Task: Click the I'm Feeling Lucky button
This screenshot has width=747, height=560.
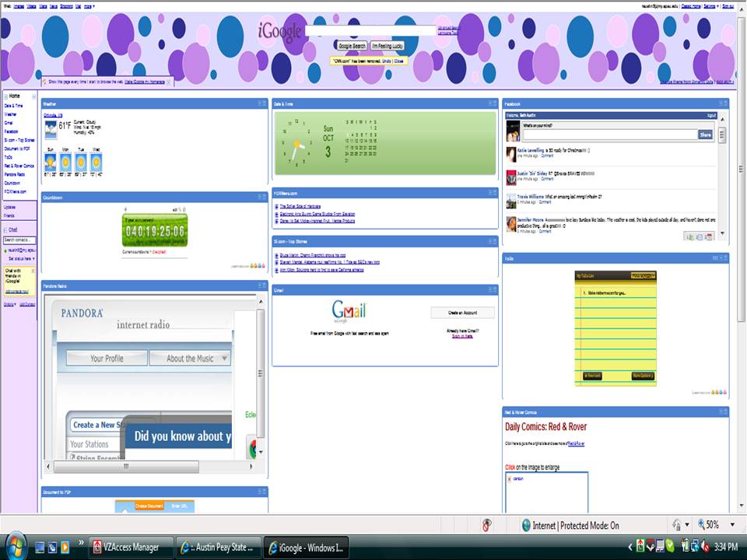Action: coord(388,46)
